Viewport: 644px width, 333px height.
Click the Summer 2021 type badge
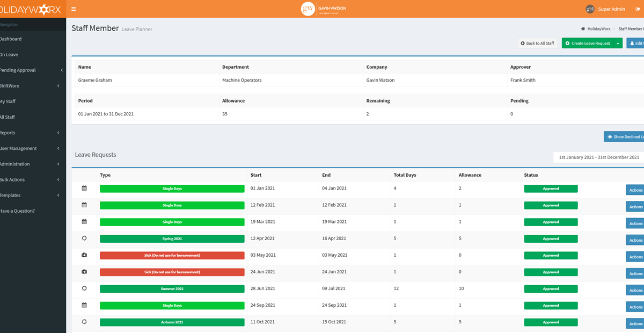(172, 288)
